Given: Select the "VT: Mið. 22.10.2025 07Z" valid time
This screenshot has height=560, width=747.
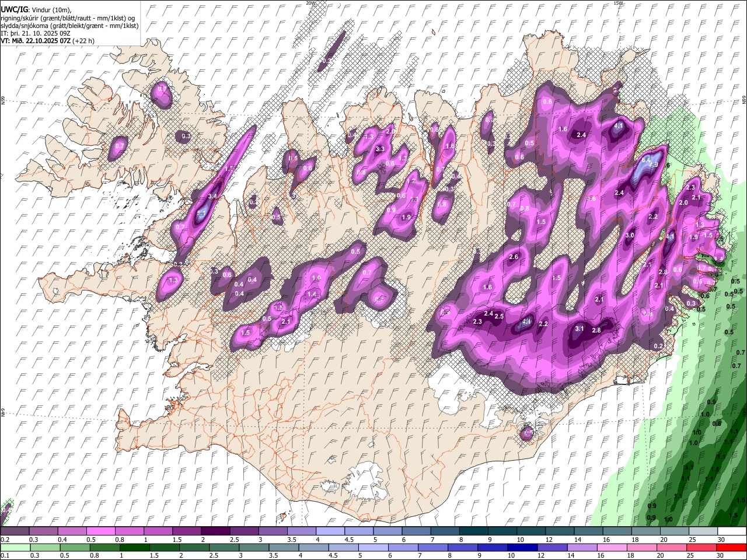Looking at the screenshot, I should pos(36,41).
